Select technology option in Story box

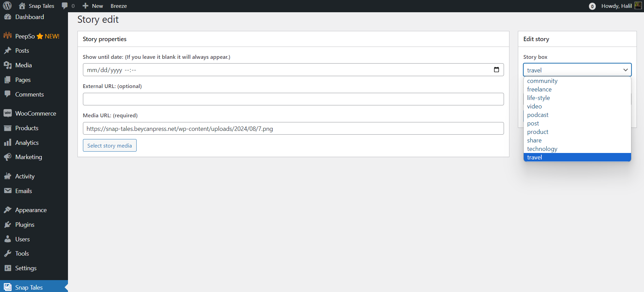pos(577,149)
